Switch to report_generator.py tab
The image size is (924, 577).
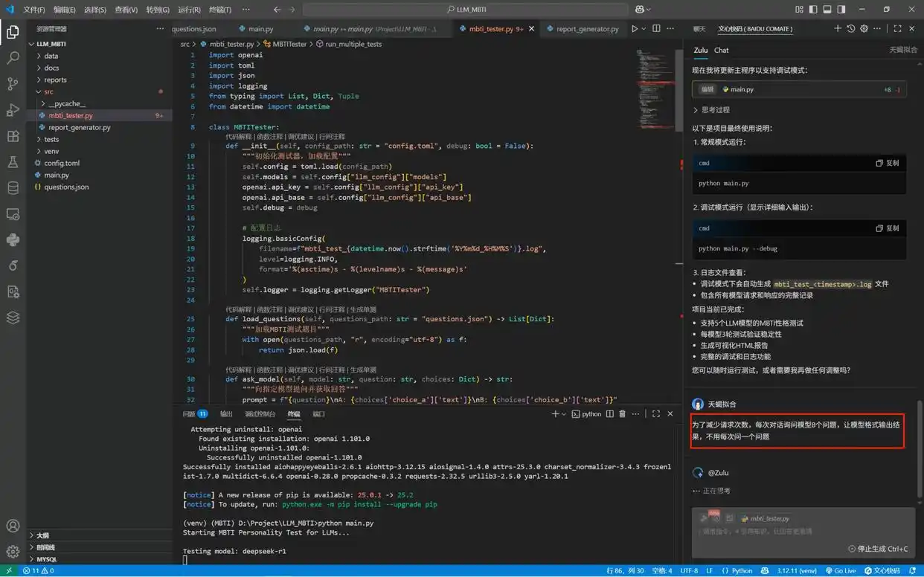click(587, 29)
